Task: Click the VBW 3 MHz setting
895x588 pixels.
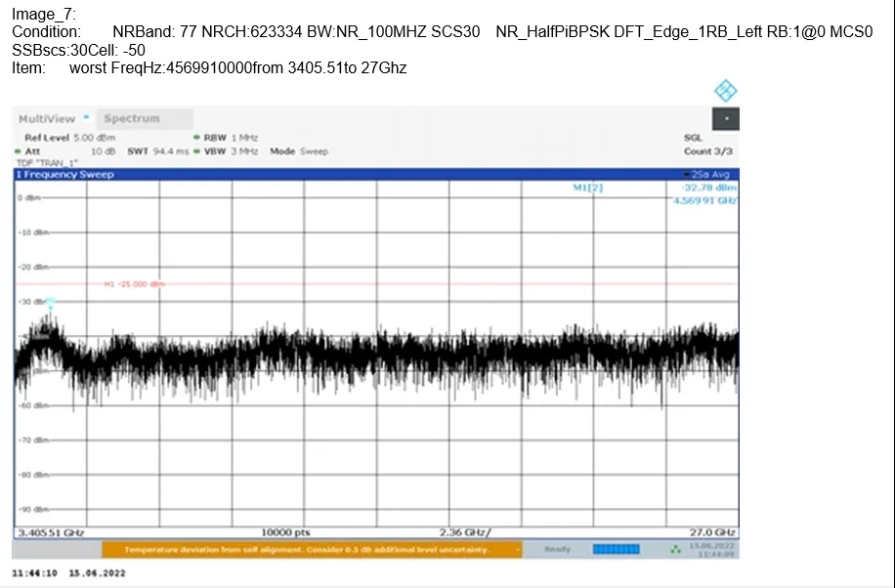Action: 231,151
